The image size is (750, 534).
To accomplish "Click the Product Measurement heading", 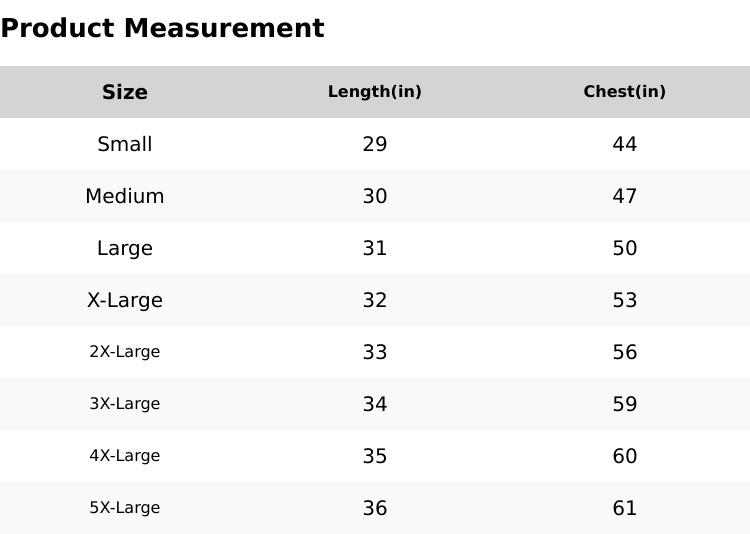I will (162, 28).
